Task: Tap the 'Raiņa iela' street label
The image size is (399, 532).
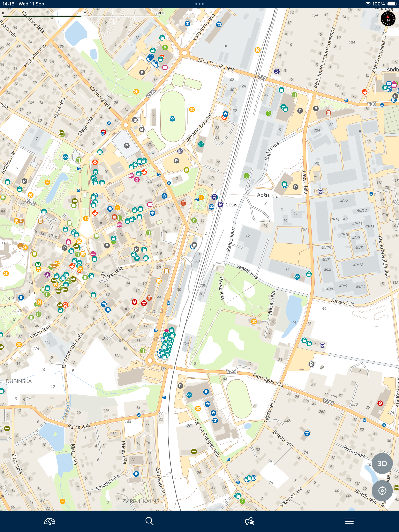Action: point(79,426)
